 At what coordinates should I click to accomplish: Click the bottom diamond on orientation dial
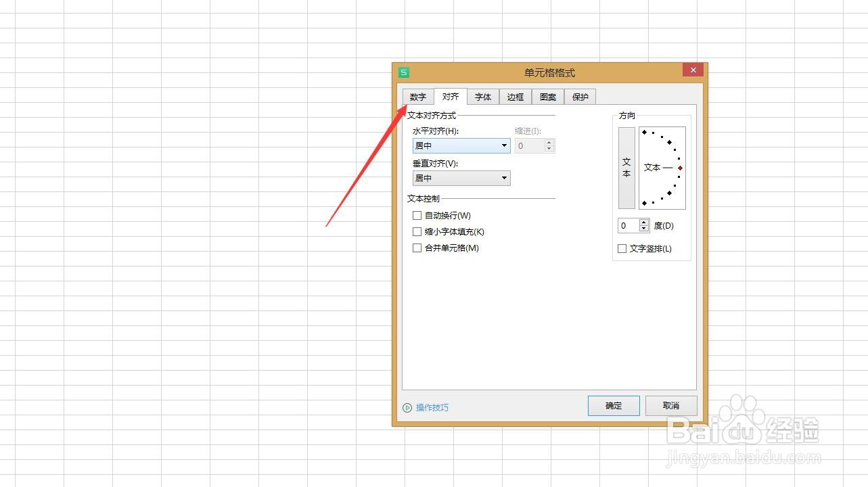[644, 203]
